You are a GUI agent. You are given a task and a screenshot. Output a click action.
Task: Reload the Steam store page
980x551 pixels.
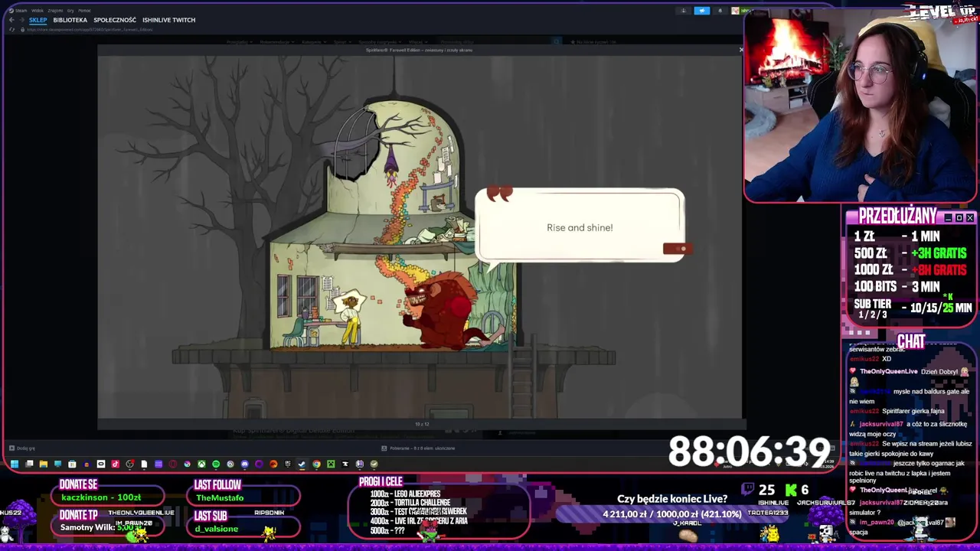pos(11,29)
